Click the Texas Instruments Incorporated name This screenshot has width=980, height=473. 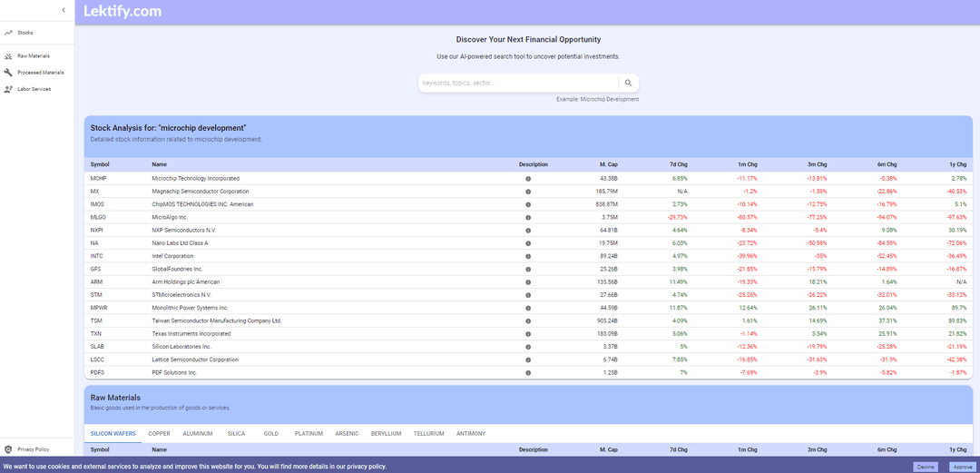tap(191, 333)
